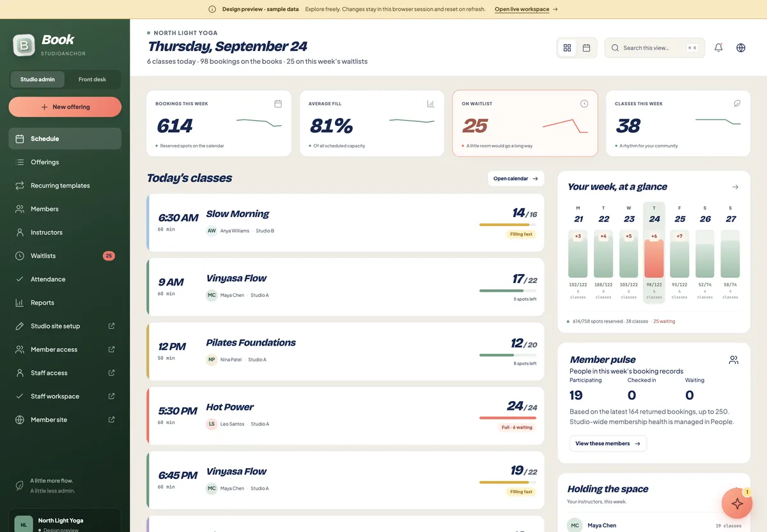
Task: Open Member site external link icon
Action: (x=111, y=420)
